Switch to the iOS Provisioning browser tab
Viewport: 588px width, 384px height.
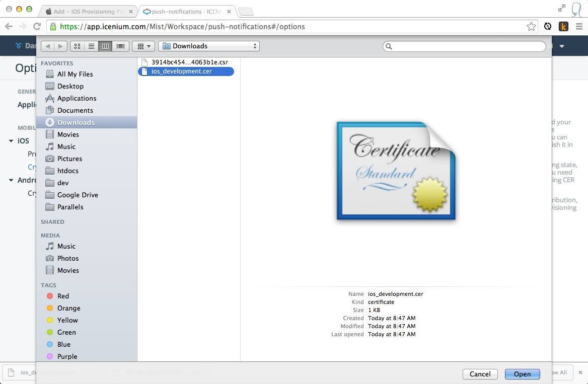coord(86,12)
